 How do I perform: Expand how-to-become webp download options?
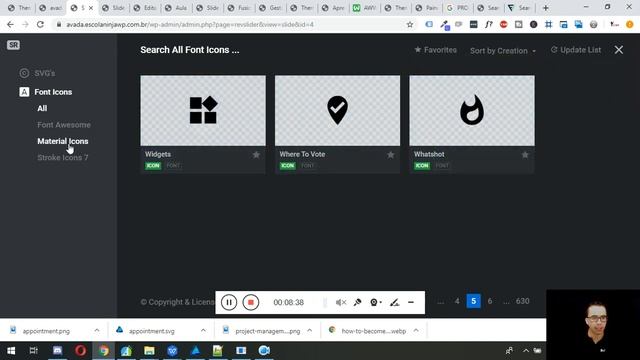416,330
